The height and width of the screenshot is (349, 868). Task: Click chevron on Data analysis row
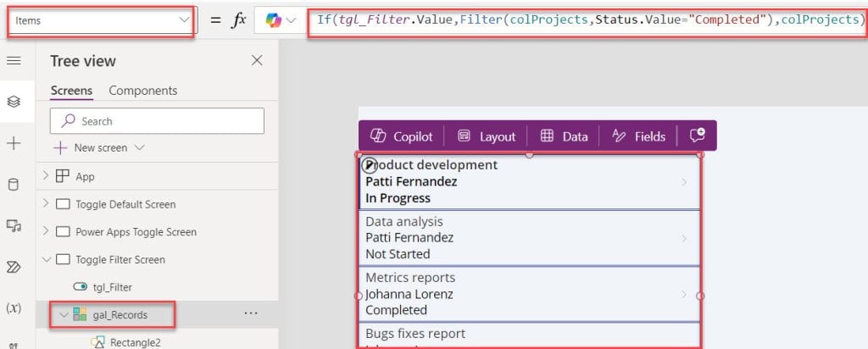click(684, 238)
